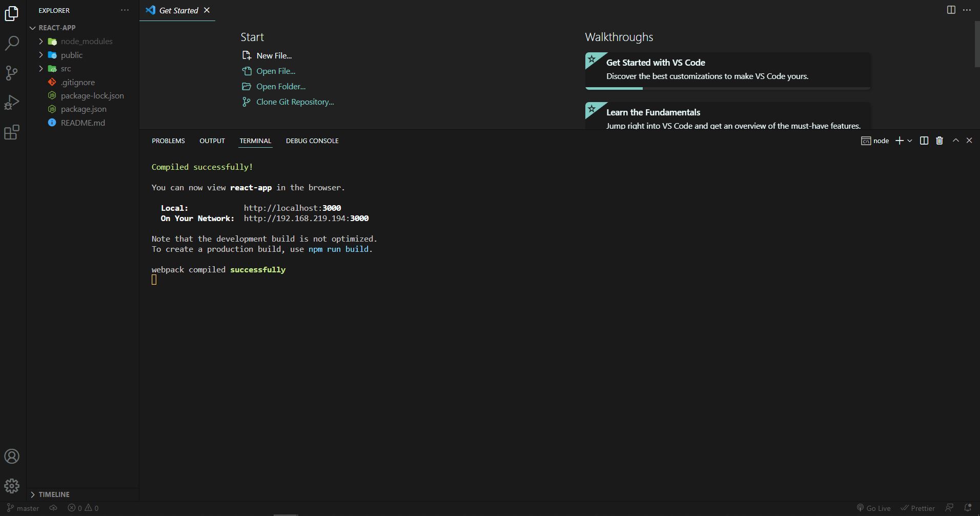Open package.json file
Viewport: 980px width, 516px height.
point(83,109)
